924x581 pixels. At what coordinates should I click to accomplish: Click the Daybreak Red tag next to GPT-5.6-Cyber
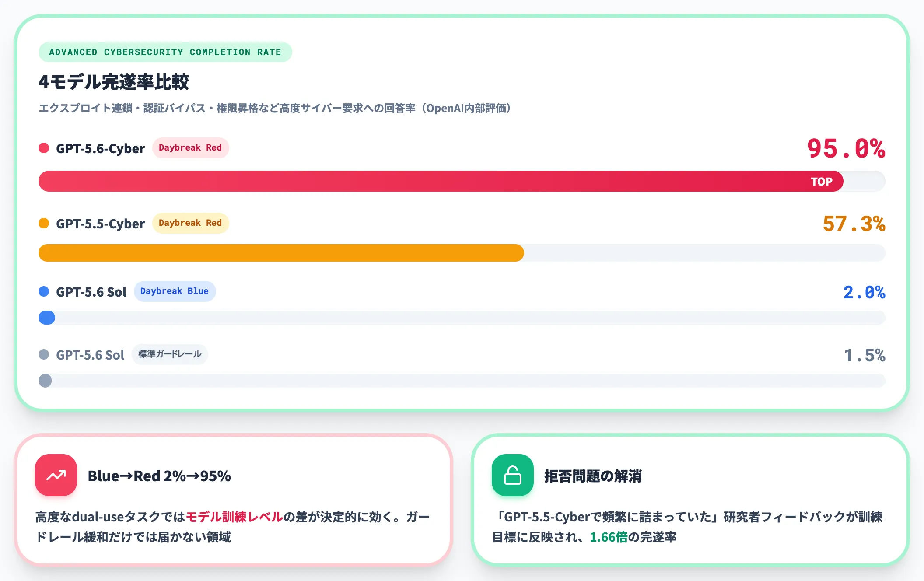coord(190,147)
